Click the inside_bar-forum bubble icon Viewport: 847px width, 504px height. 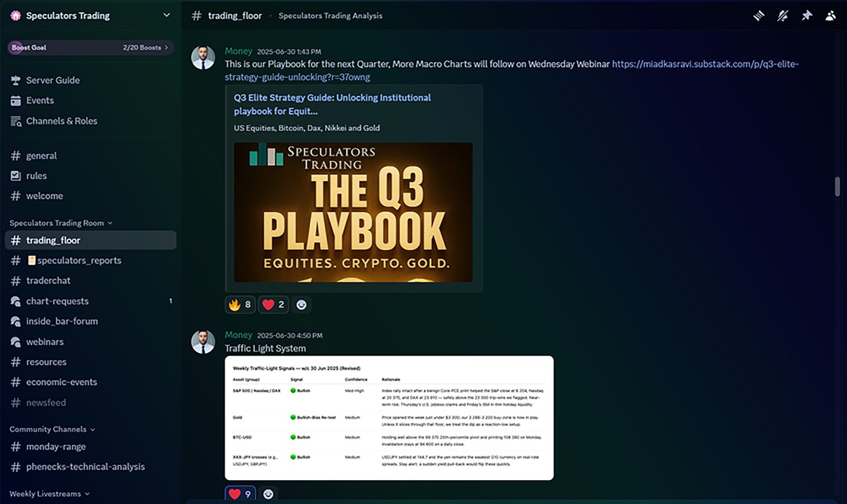point(16,322)
